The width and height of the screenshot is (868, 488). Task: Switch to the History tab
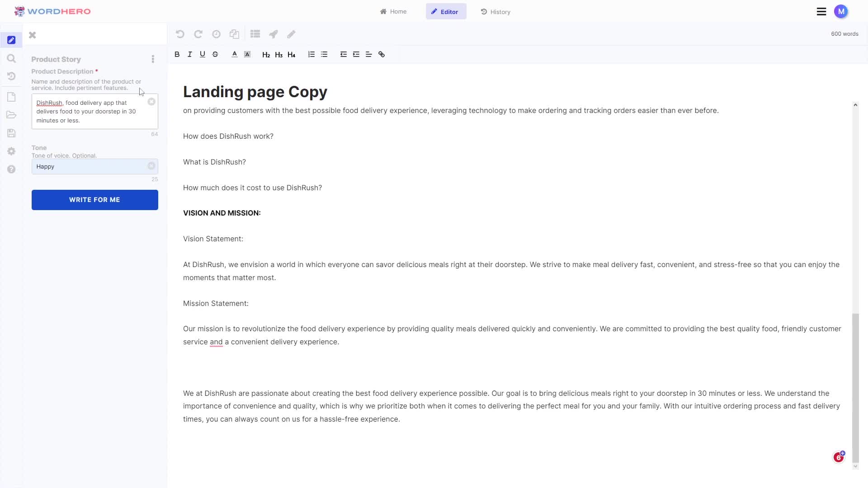[496, 12]
